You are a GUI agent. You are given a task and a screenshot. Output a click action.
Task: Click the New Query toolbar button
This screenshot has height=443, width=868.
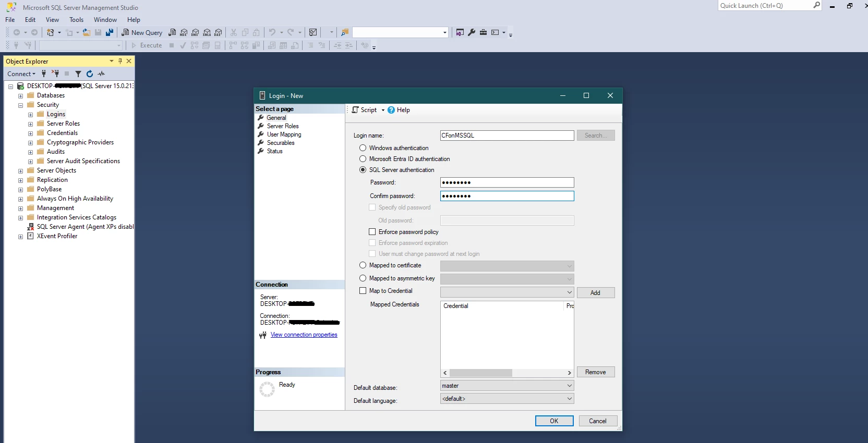click(x=142, y=32)
